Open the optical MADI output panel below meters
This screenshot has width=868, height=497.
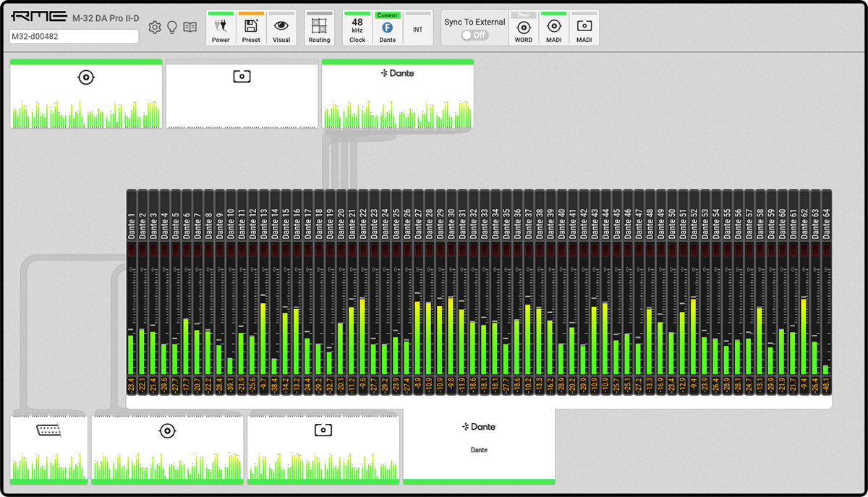pyautogui.click(x=323, y=449)
